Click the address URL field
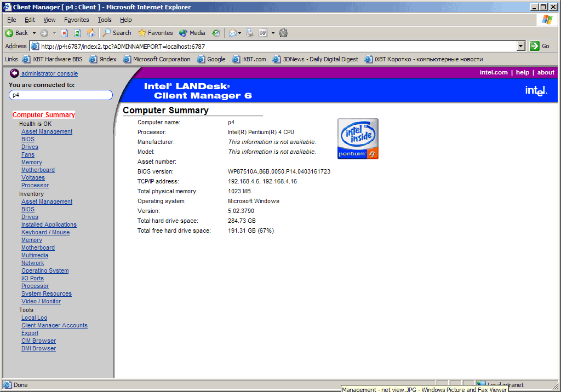Screen dimensions: 561x392 point(278,46)
